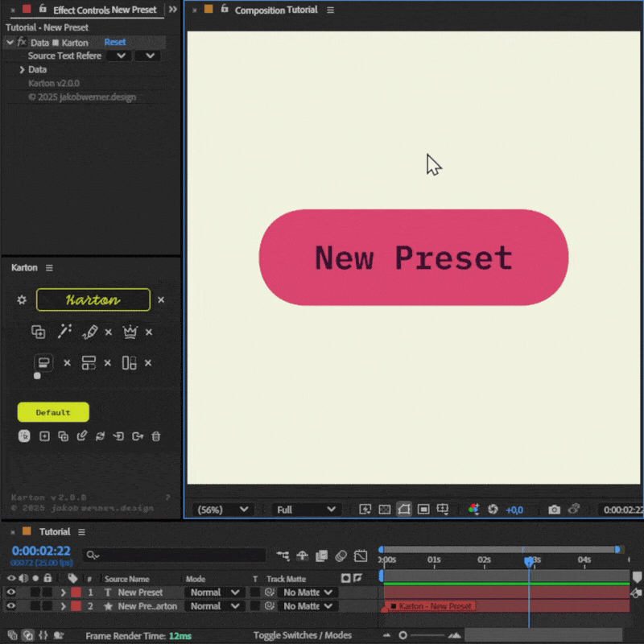Click the yellow Default preset button
Image resolution: width=644 pixels, height=644 pixels.
click(x=53, y=412)
